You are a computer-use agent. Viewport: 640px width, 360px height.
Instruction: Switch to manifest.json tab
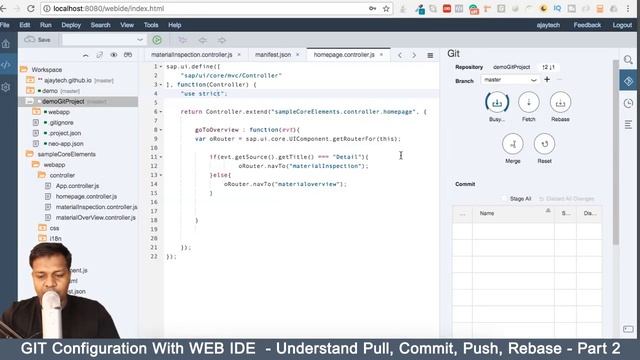coord(273,55)
